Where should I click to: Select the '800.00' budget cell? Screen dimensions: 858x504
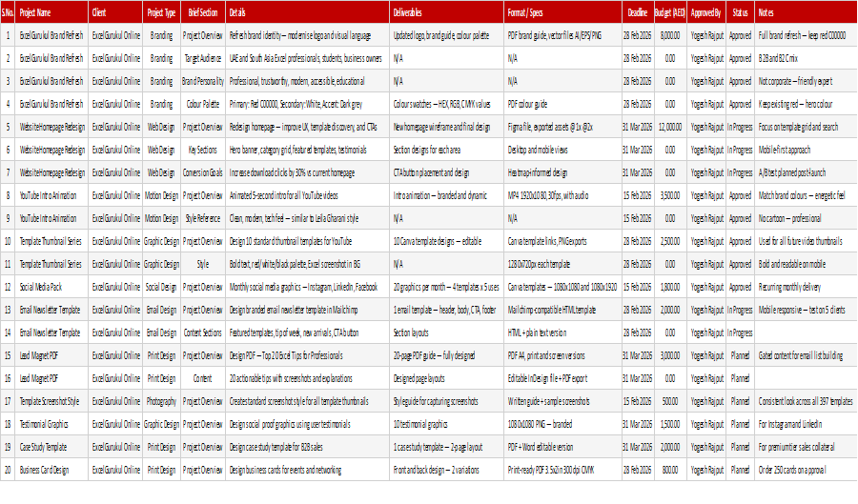(x=670, y=470)
